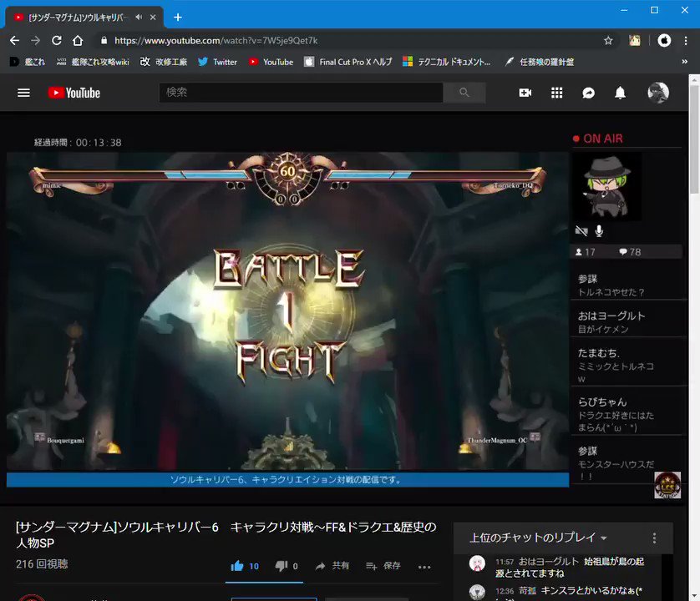Open the 艦隊これ攻略wiki bookmark
The height and width of the screenshot is (601, 700).
coord(93,62)
